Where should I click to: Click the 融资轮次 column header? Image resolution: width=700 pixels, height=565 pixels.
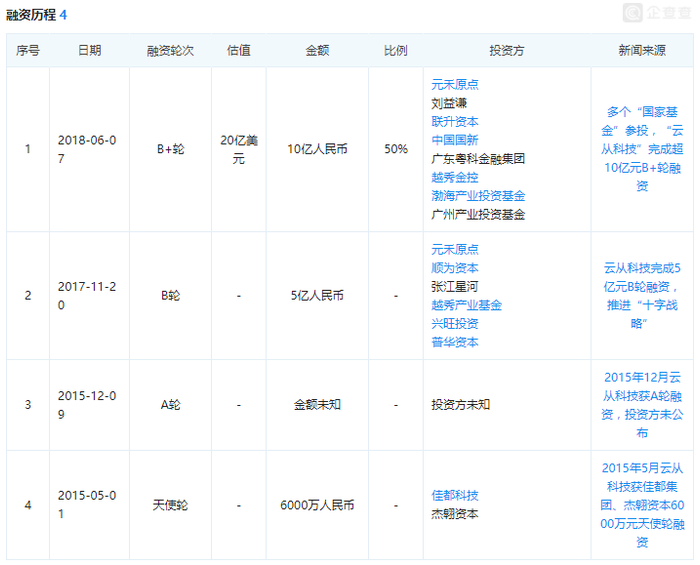coord(170,50)
